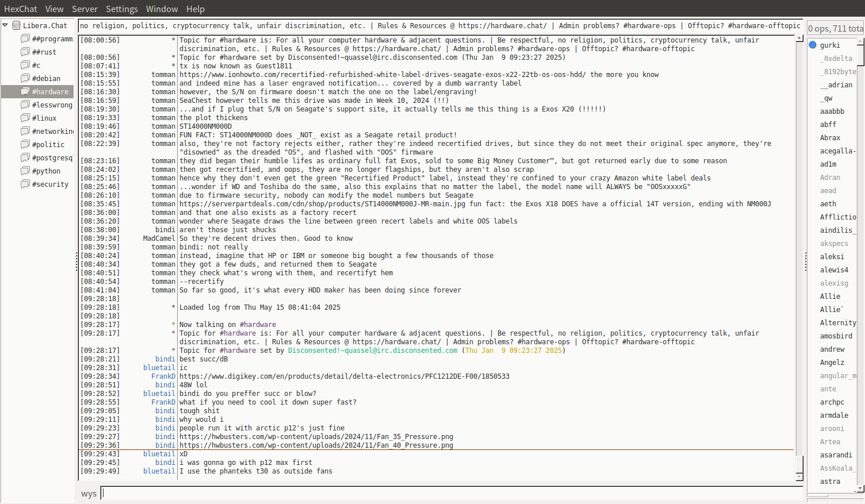Select user _qw in the user list
865x504 pixels.
[826, 98]
